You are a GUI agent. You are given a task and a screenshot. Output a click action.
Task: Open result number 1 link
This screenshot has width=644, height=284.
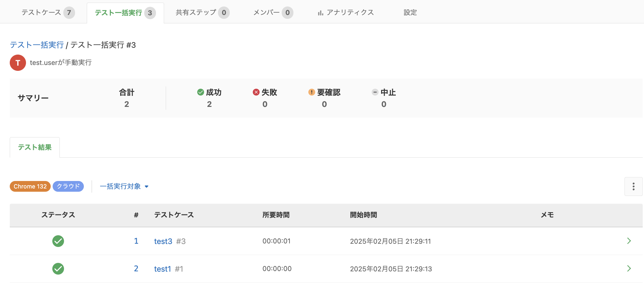coord(136,241)
